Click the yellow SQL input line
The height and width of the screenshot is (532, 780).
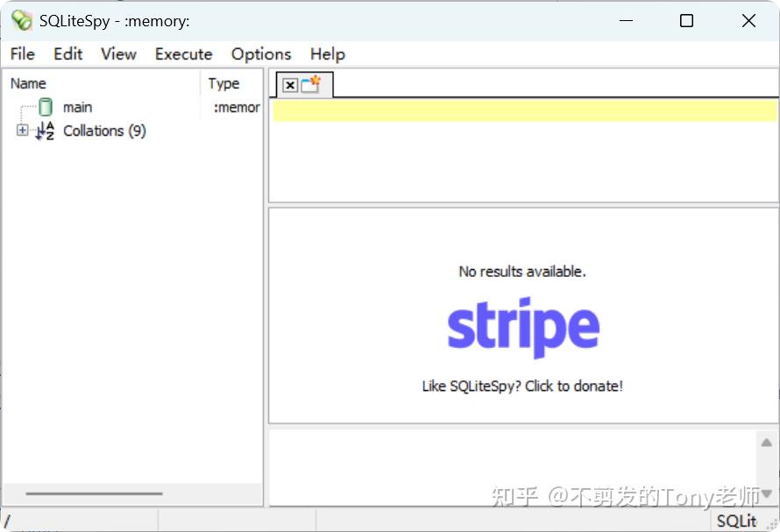click(x=521, y=110)
